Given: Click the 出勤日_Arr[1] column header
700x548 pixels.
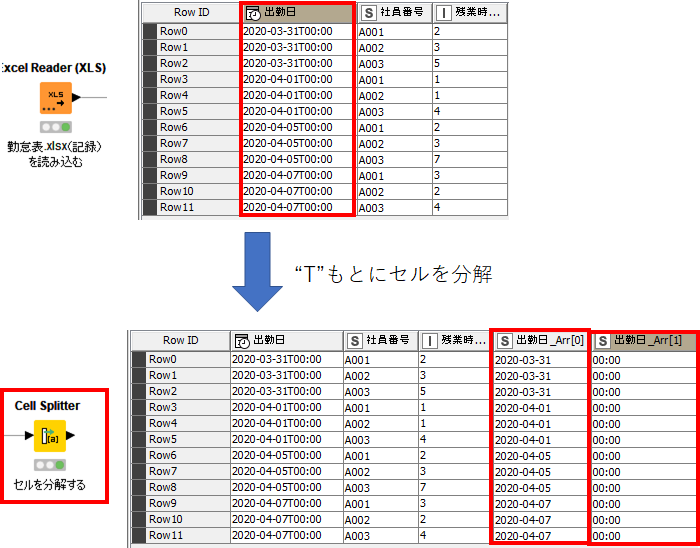Looking at the screenshot, I should [644, 341].
